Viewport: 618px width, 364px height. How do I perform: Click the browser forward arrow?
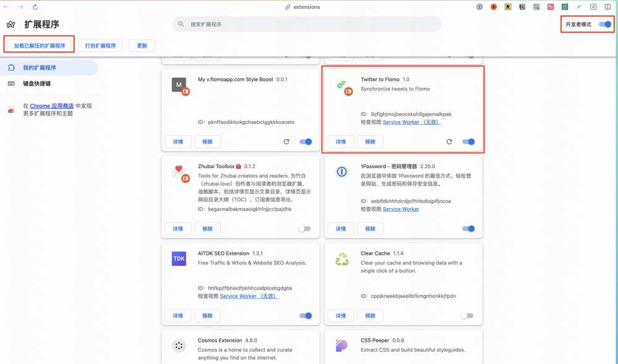coord(20,7)
